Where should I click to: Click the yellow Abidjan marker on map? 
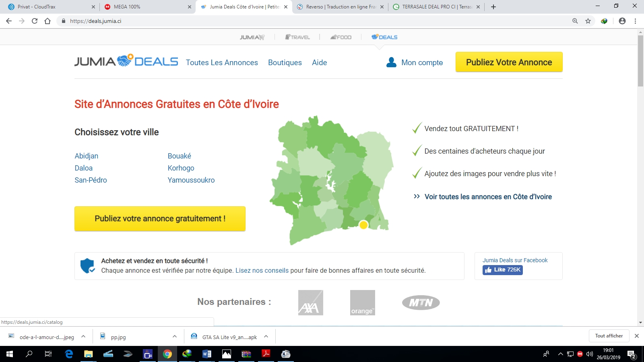click(363, 225)
